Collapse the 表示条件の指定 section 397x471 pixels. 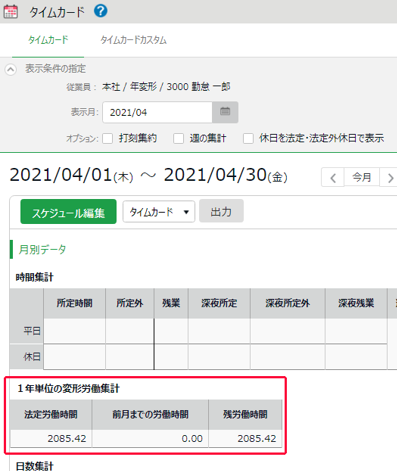coord(11,69)
